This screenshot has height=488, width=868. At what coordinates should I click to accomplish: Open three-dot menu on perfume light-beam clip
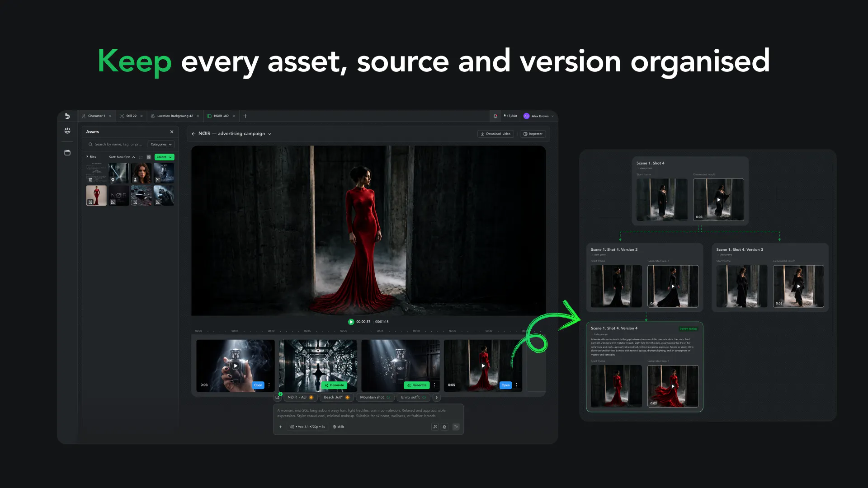434,385
